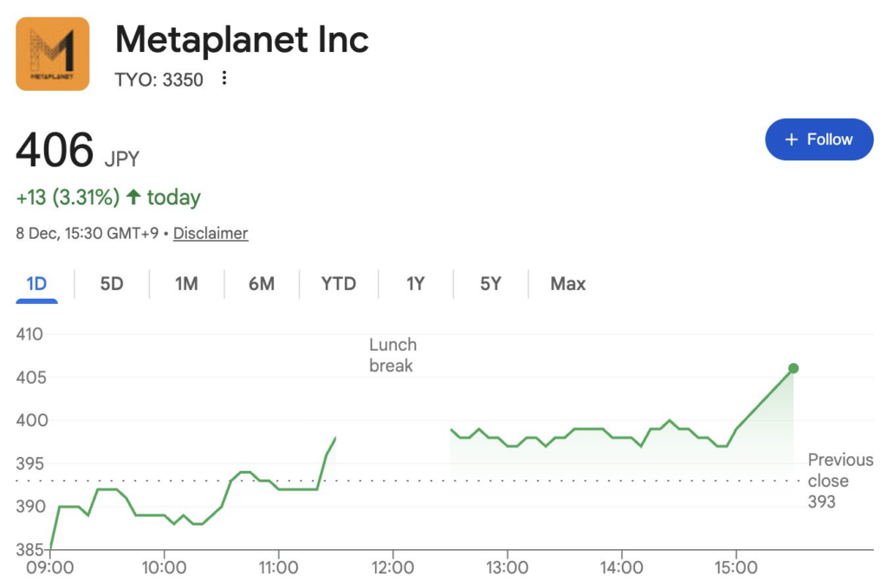Screen dimensions: 887x588
Task: Switch to the 5D chart view
Action: [x=111, y=283]
